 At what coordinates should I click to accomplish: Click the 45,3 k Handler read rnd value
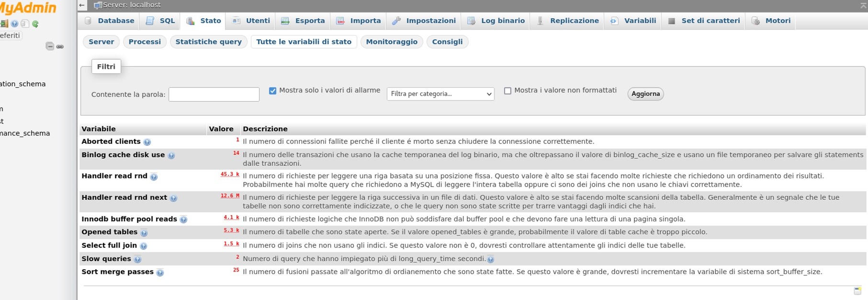(x=230, y=174)
